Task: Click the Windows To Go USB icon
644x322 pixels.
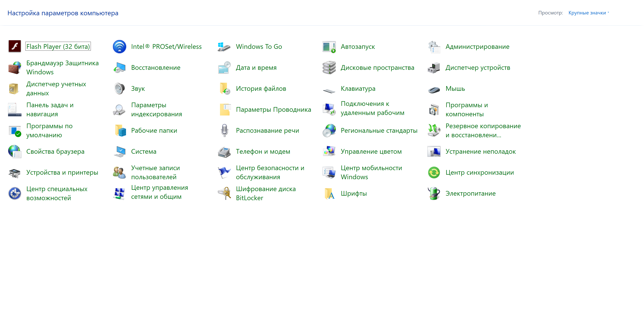Action: point(224,46)
